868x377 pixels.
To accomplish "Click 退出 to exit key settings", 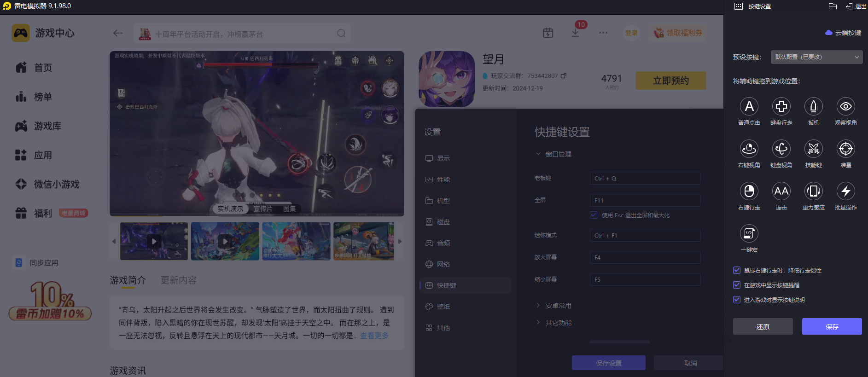I will tap(856, 6).
